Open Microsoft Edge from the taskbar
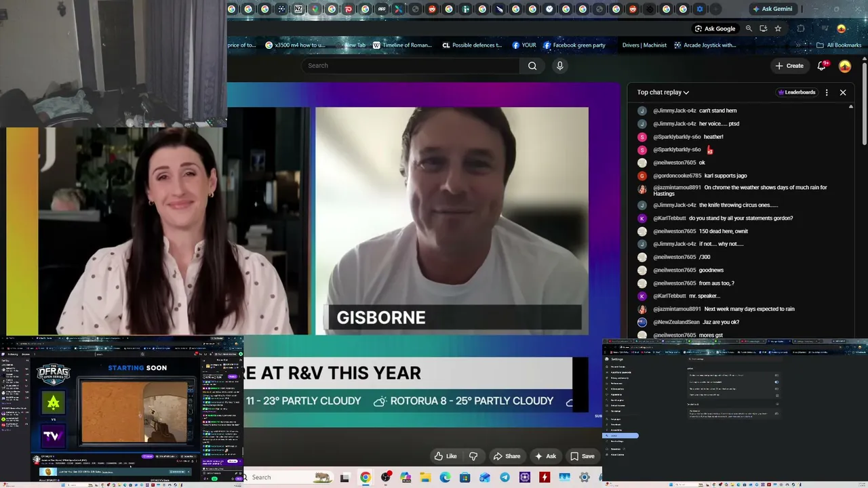The width and height of the screenshot is (868, 488). click(445, 477)
